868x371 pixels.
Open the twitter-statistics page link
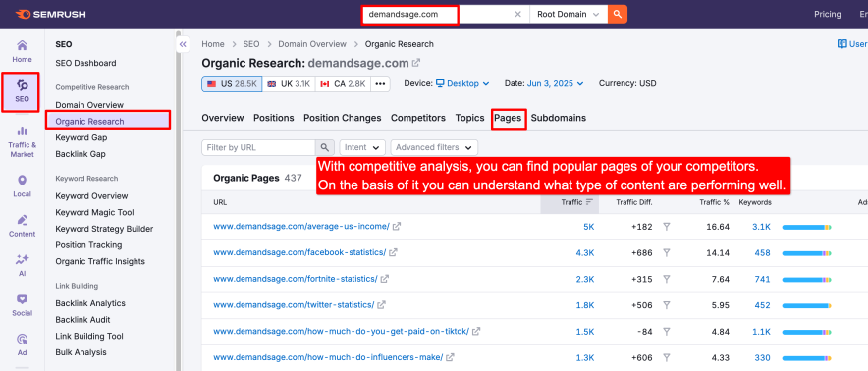click(x=294, y=305)
